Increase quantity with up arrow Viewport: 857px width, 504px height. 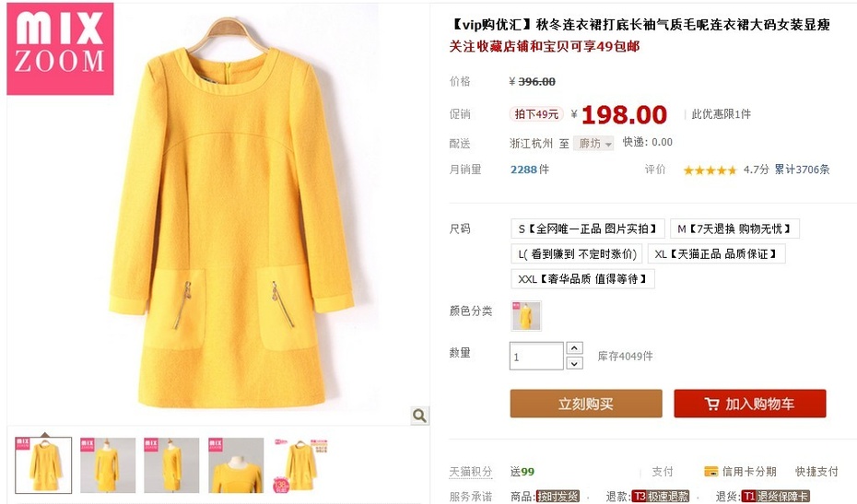(x=574, y=347)
